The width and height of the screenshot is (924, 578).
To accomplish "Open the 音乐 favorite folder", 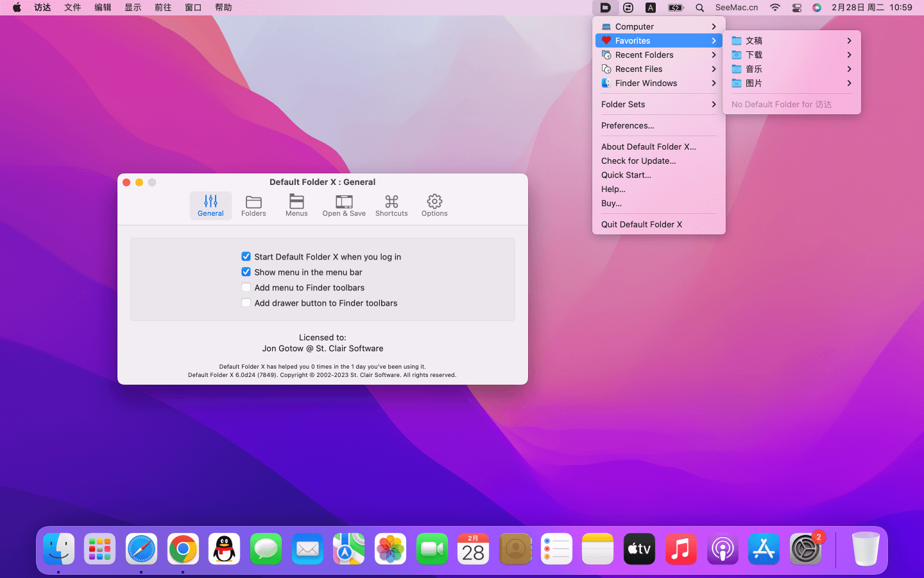I will (792, 69).
